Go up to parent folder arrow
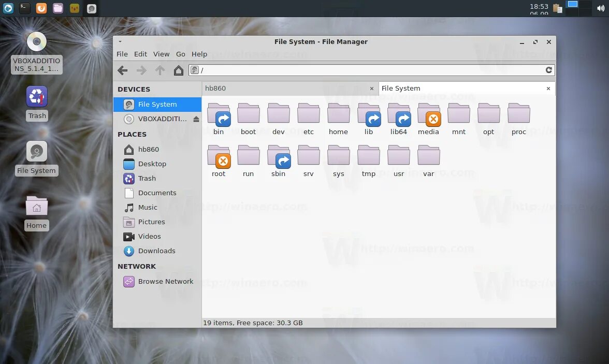The width and height of the screenshot is (609, 364). pyautogui.click(x=160, y=70)
